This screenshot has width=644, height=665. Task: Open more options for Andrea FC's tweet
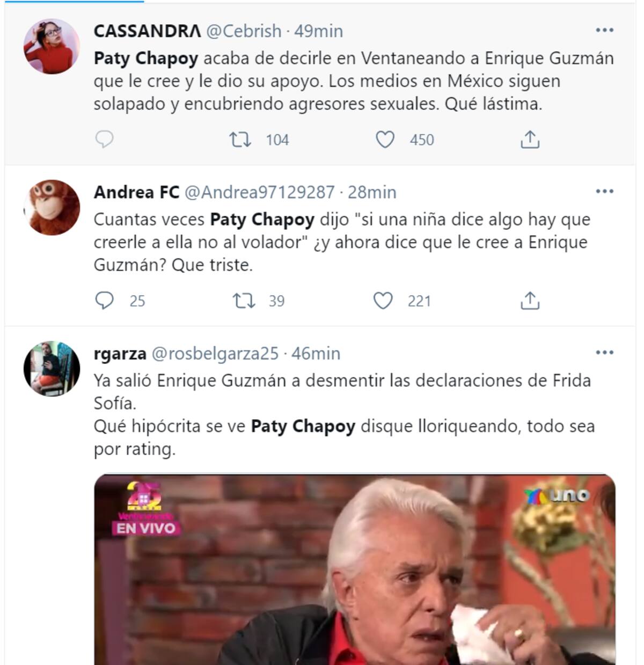click(604, 192)
